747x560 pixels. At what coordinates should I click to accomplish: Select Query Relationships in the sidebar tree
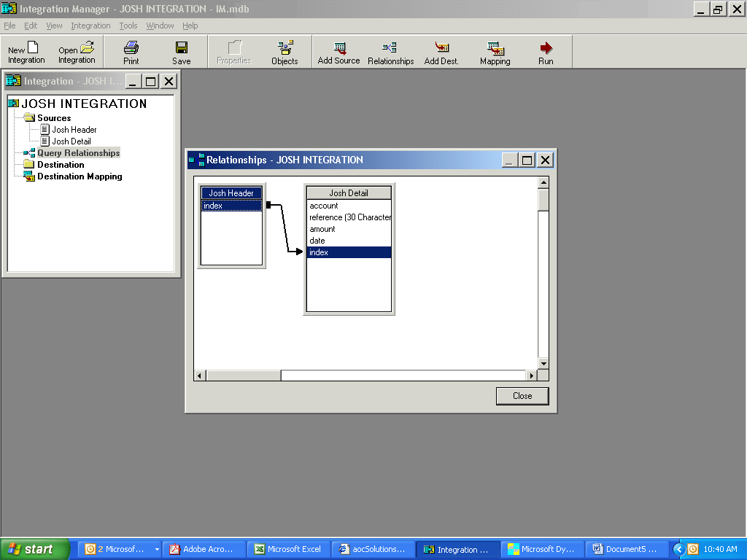[78, 152]
